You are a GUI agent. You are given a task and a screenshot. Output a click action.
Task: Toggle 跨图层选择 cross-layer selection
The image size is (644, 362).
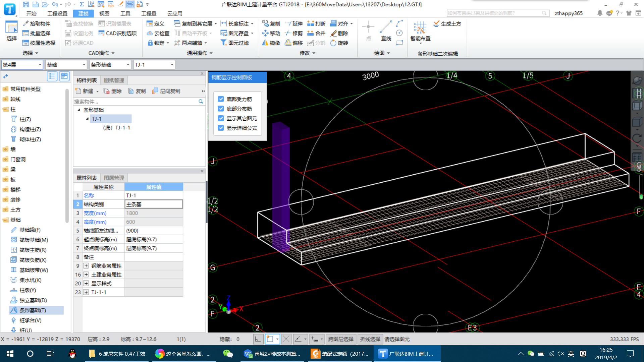340,339
